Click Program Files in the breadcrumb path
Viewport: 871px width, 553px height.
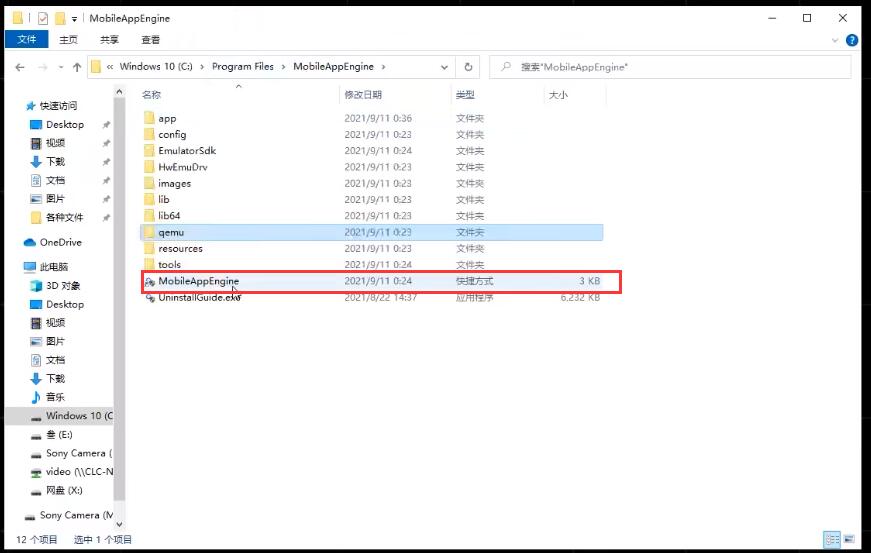(x=242, y=67)
